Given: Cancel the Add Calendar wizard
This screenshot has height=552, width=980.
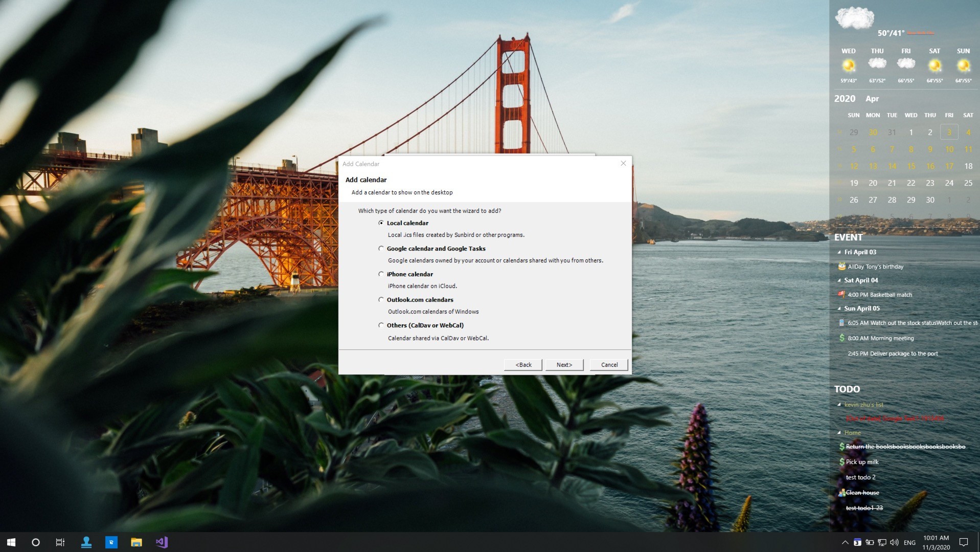Looking at the screenshot, I should 608,364.
